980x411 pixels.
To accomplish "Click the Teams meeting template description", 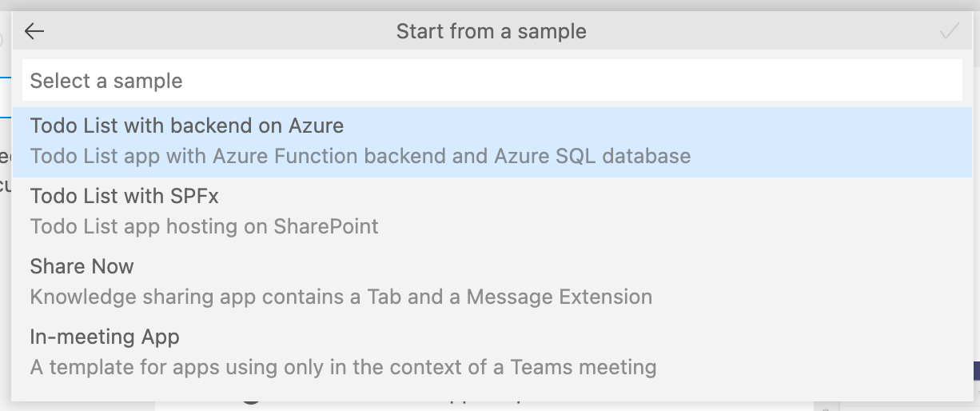I will (x=343, y=367).
